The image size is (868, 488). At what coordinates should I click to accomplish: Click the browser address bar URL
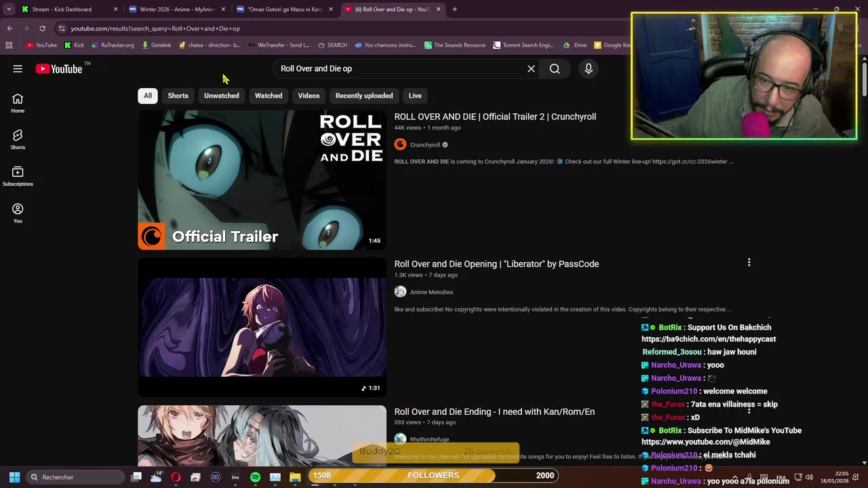[x=155, y=28]
